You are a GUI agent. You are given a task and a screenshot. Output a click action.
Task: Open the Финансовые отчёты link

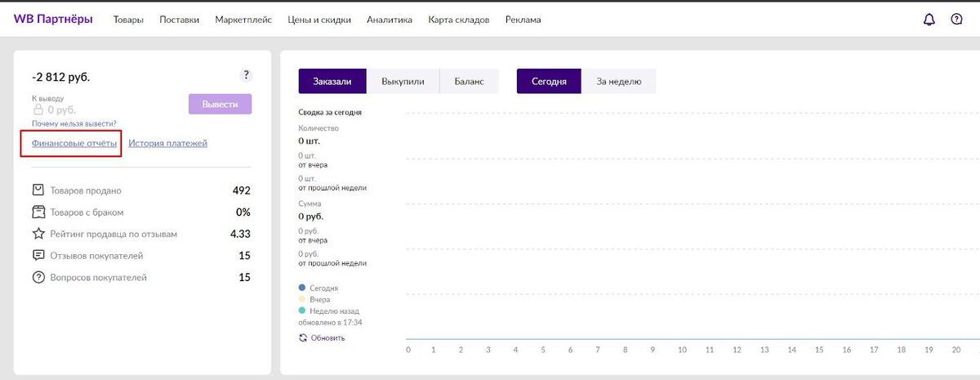click(74, 143)
